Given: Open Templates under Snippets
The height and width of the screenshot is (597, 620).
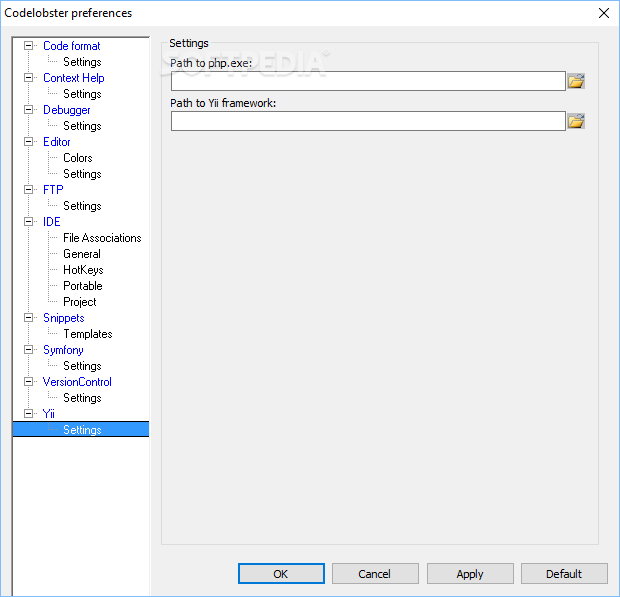Looking at the screenshot, I should click(x=88, y=334).
